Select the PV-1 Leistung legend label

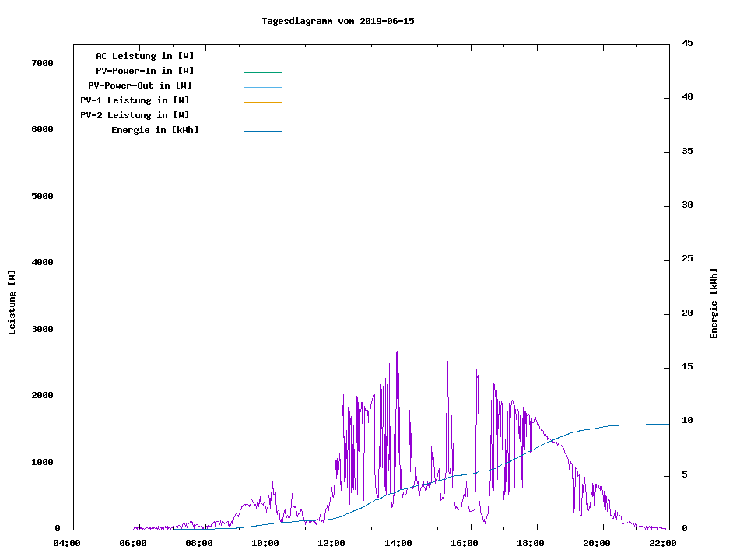135,100
